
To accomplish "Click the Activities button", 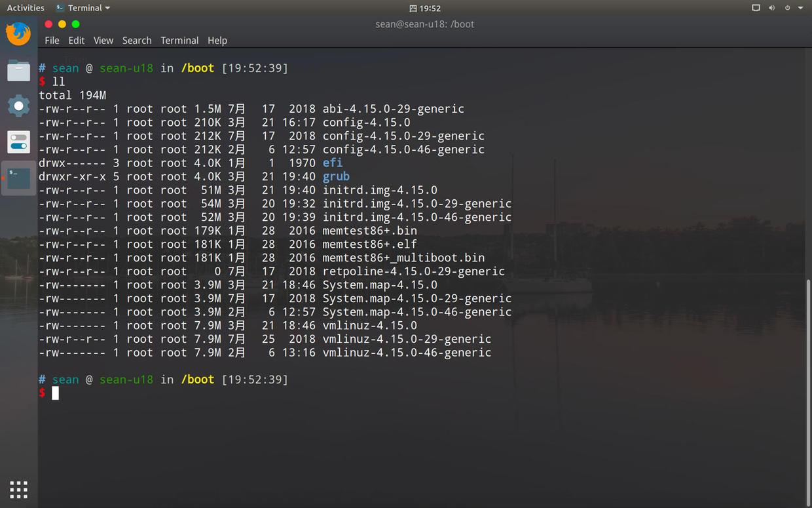I will [x=26, y=8].
